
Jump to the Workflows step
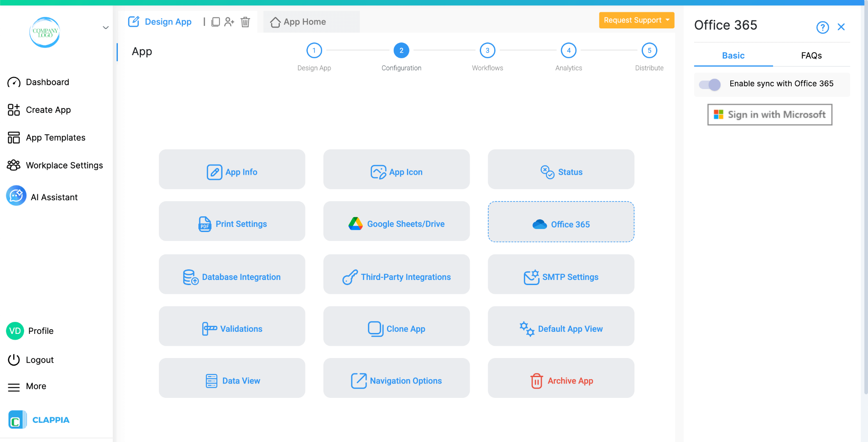coord(487,50)
